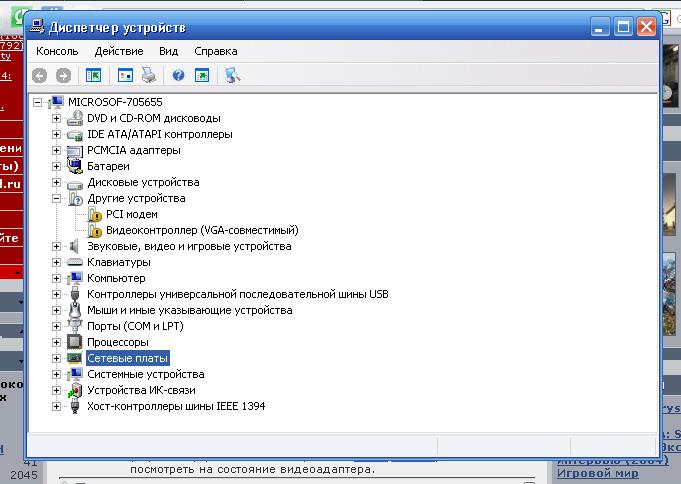Click the Видеоконтроллер warning icon

click(94, 231)
